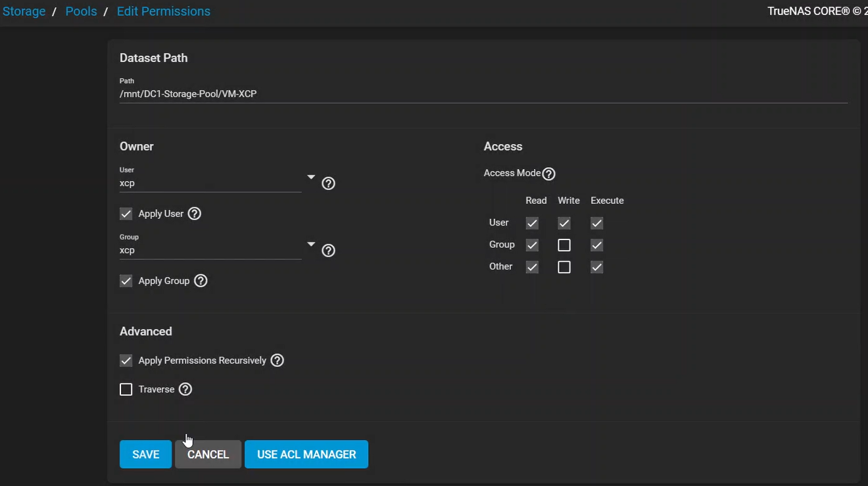The height and width of the screenshot is (486, 868).
Task: Click help icon next to Traverse
Action: (185, 389)
